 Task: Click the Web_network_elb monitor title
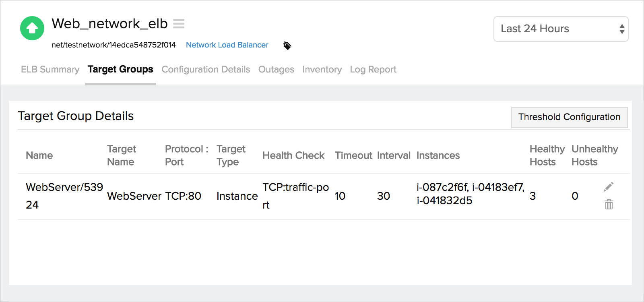click(x=109, y=24)
